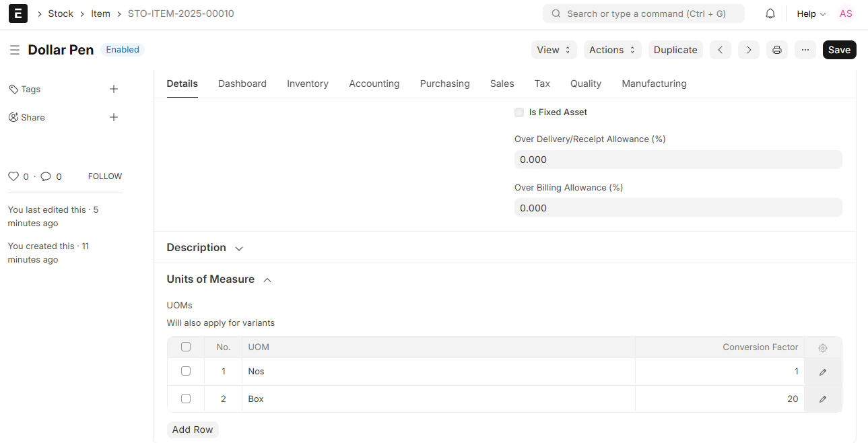Click the print icon
868x443 pixels.
776,50
